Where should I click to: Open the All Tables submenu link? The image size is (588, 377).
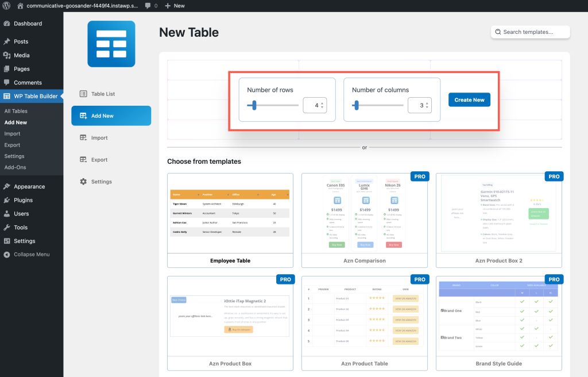16,111
